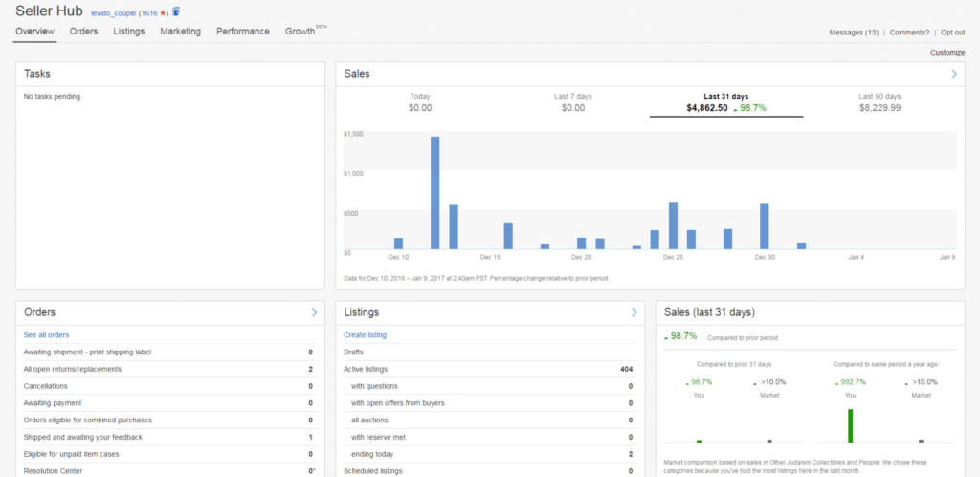Click the tall green bar in yearly comparison
Image resolution: width=980 pixels, height=477 pixels.
850,425
